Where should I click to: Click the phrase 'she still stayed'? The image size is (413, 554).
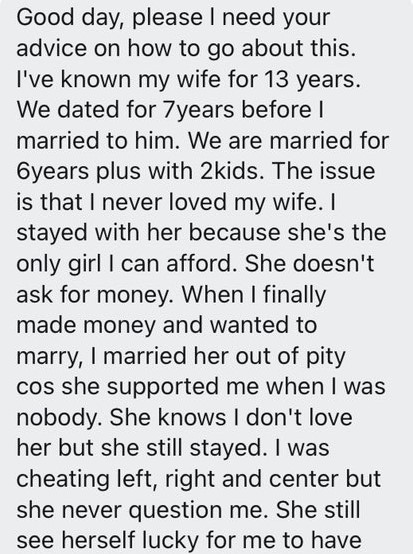coord(182,449)
